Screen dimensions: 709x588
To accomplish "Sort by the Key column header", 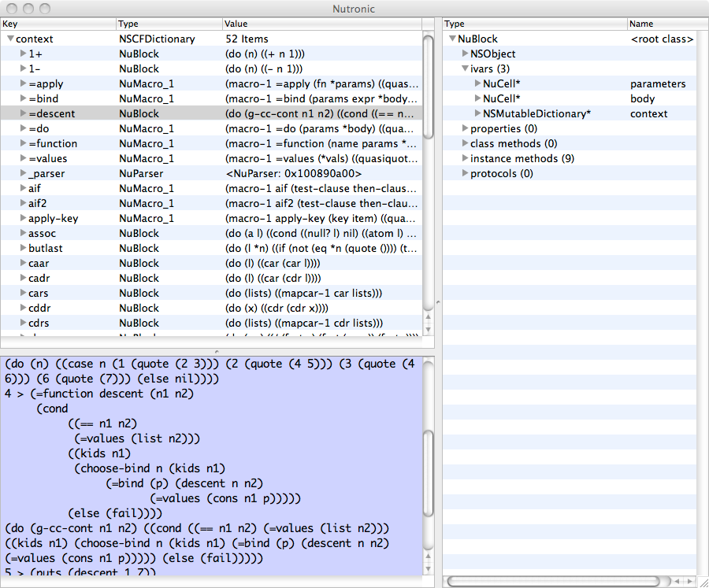I will pos(58,24).
